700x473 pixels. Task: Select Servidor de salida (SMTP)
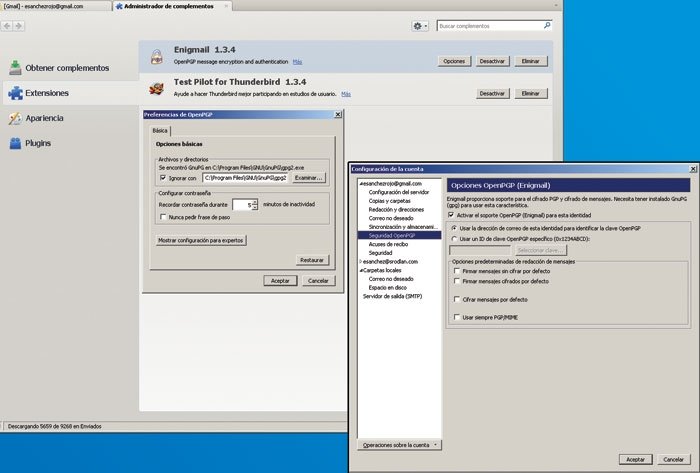(x=392, y=296)
